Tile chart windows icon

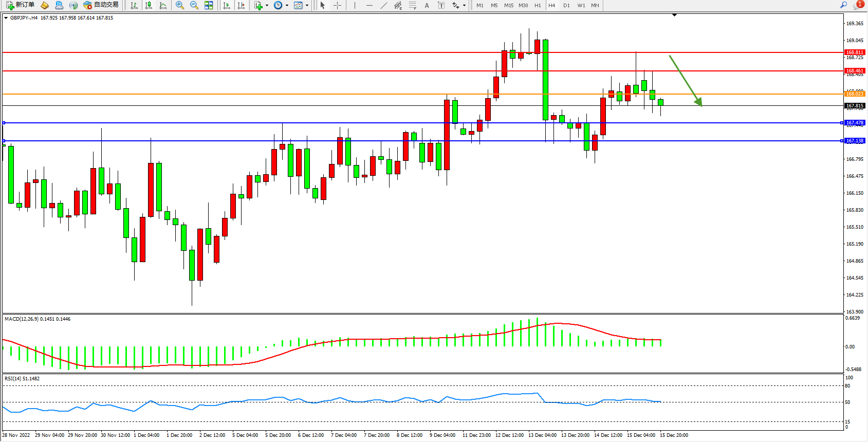pyautogui.click(x=209, y=5)
